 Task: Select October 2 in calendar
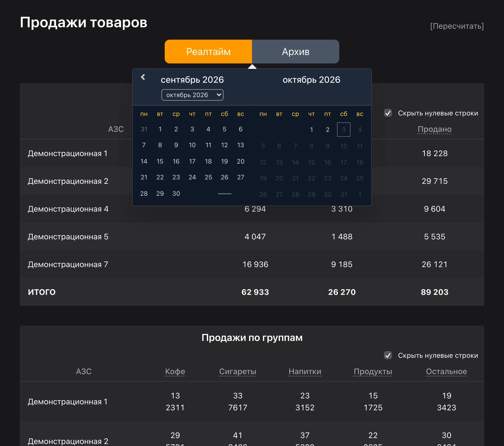328,130
